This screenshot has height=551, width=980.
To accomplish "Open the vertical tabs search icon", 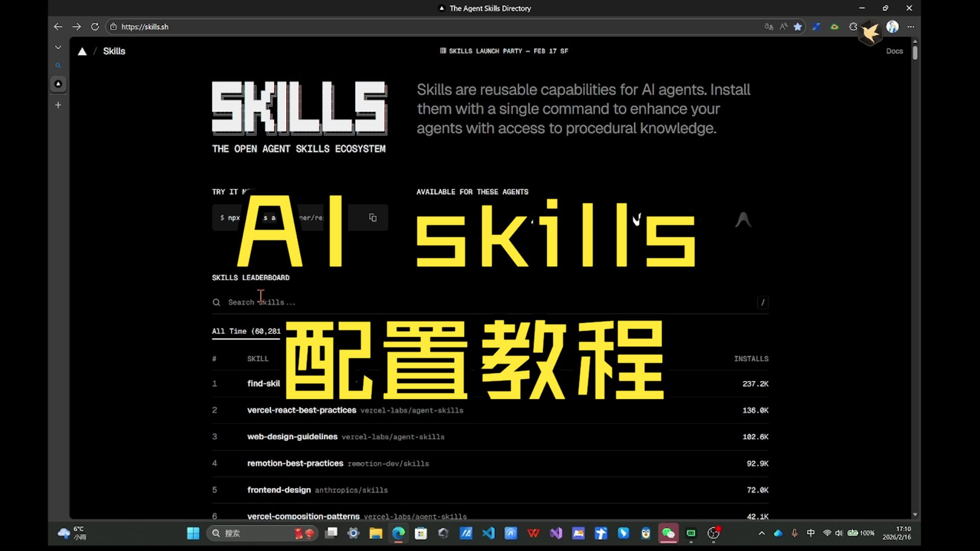I will point(58,65).
